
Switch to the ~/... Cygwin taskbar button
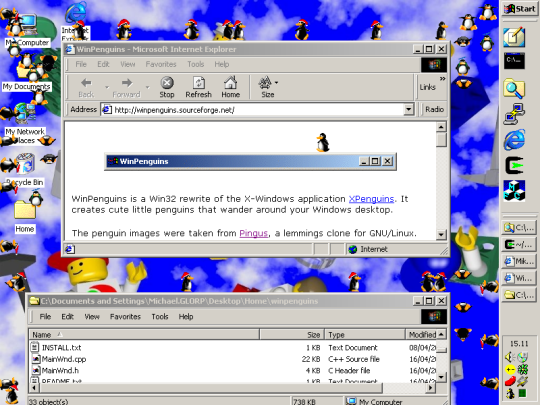pyautogui.click(x=519, y=244)
